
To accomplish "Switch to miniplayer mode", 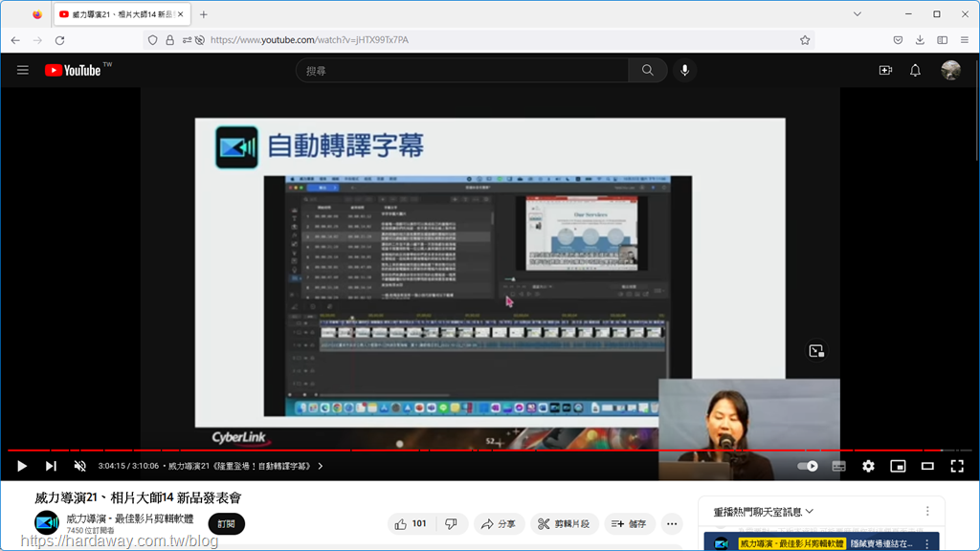I will (x=898, y=466).
